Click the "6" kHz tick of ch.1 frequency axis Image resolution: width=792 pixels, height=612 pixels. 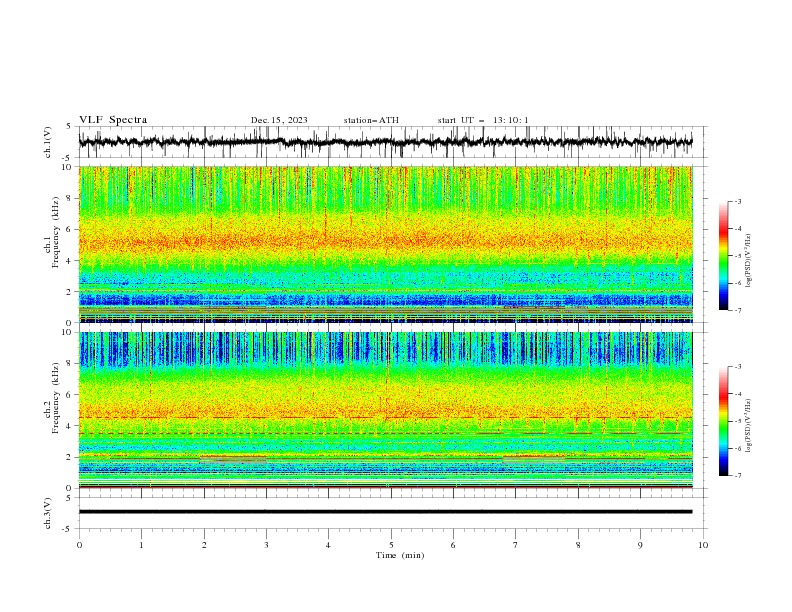70,229
